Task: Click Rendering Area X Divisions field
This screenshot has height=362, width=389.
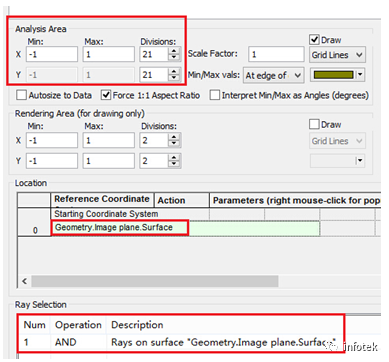Action: (154, 140)
